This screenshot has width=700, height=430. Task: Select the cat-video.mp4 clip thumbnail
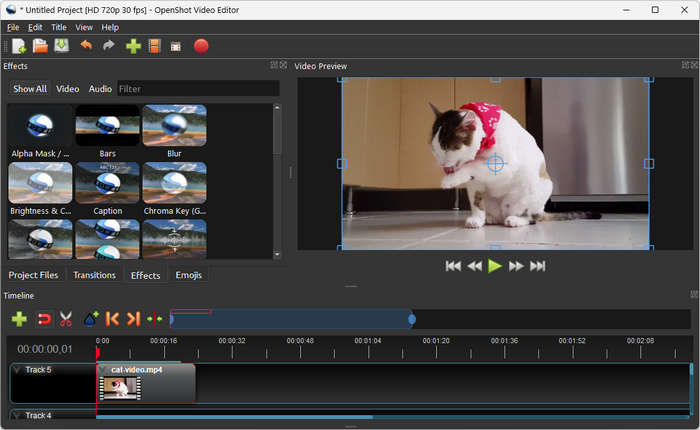120,388
